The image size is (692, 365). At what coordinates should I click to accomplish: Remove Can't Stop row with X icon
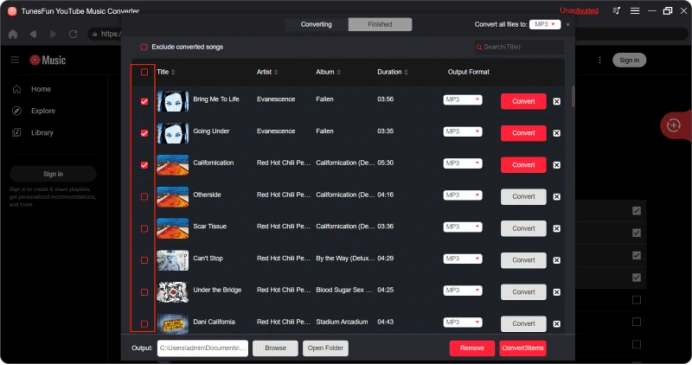coord(557,260)
